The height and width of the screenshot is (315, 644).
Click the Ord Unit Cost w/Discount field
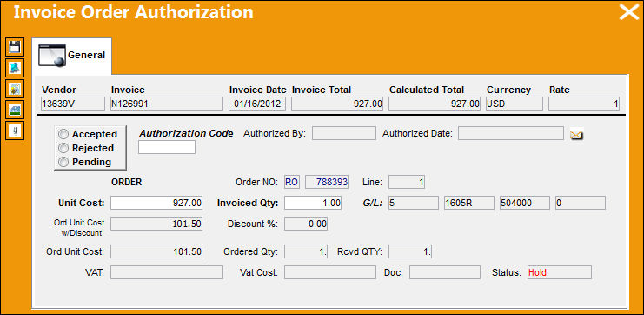click(156, 224)
